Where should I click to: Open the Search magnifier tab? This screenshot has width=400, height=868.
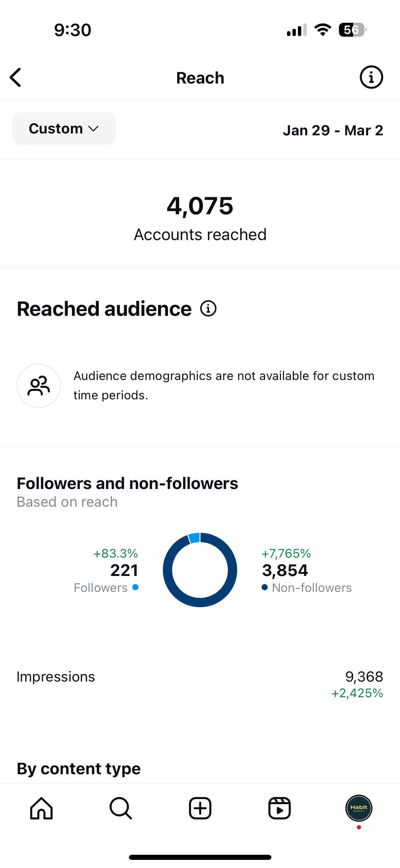(x=121, y=808)
